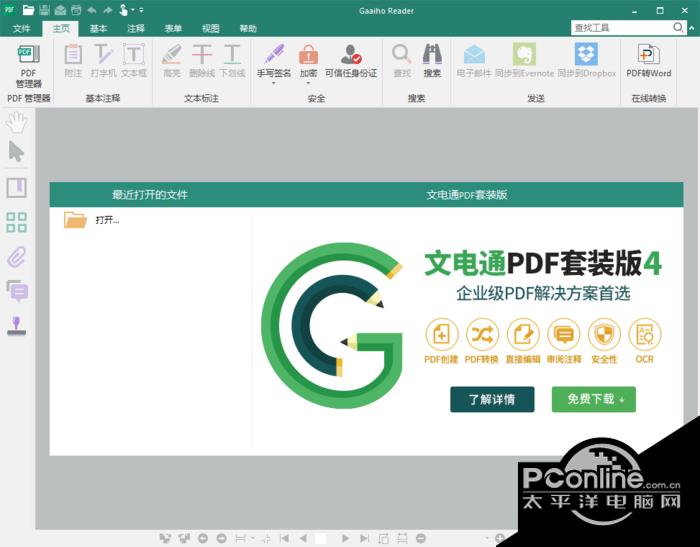Image resolution: width=700 pixels, height=547 pixels.
Task: Launch PDF转Word online conversion
Action: point(649,61)
